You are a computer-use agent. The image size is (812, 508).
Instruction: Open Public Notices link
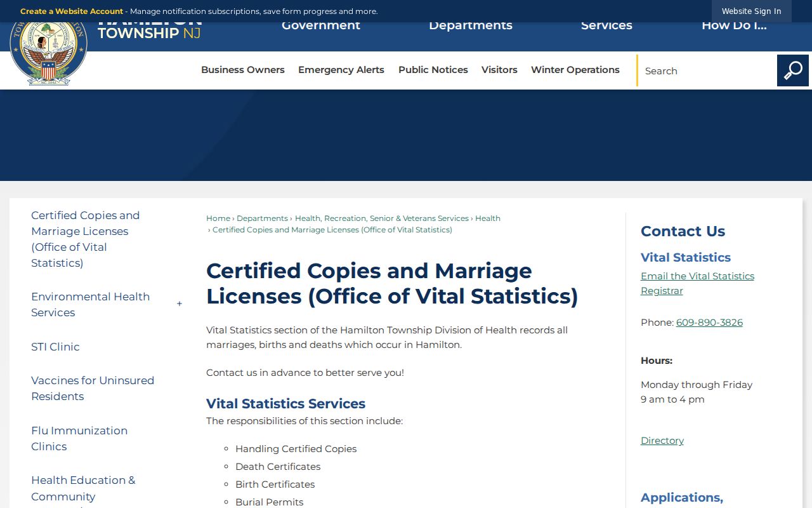click(x=433, y=70)
